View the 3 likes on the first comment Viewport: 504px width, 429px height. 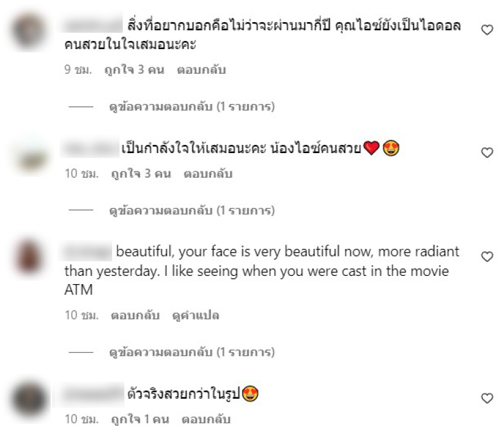pyautogui.click(x=134, y=70)
